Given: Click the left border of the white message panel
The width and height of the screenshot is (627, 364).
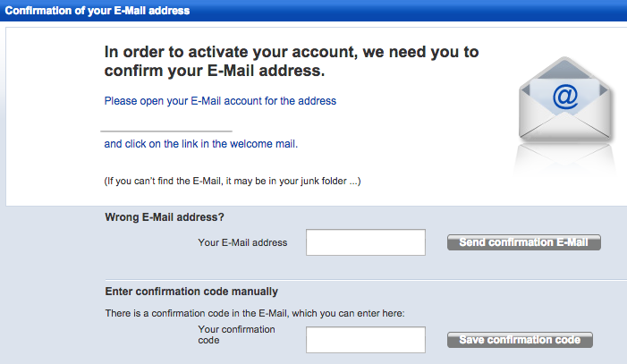Looking at the screenshot, I should tap(6, 116).
